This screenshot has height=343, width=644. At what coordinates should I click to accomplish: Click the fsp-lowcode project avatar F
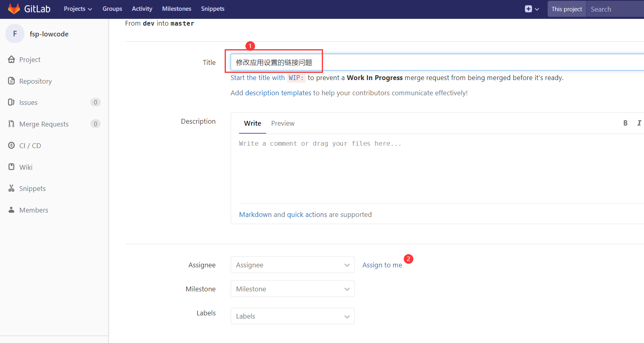15,34
